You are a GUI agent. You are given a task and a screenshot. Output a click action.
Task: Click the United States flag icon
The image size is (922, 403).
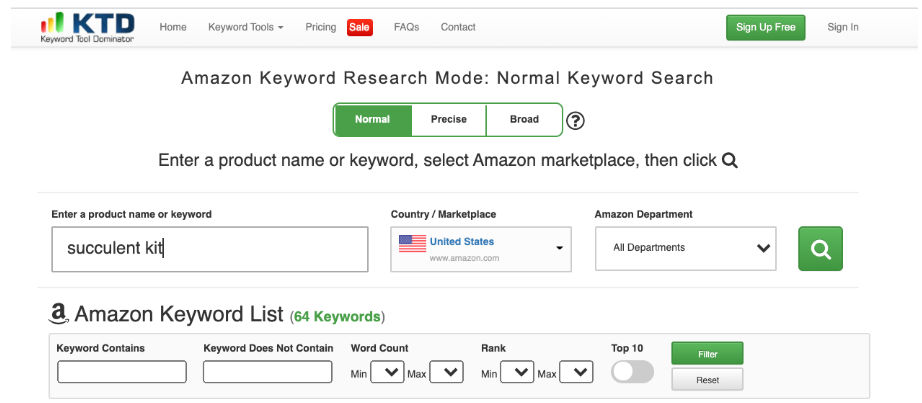[x=412, y=244]
